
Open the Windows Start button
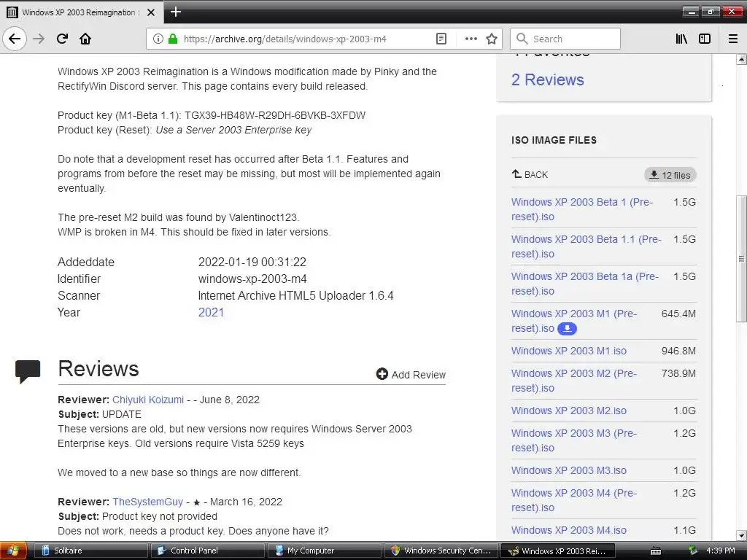click(13, 551)
